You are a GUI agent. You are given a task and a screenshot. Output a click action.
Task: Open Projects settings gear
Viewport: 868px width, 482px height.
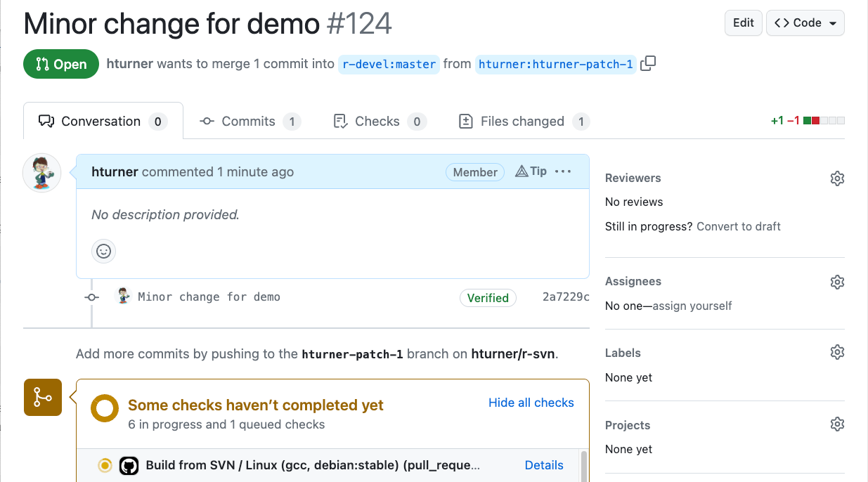pyautogui.click(x=836, y=424)
